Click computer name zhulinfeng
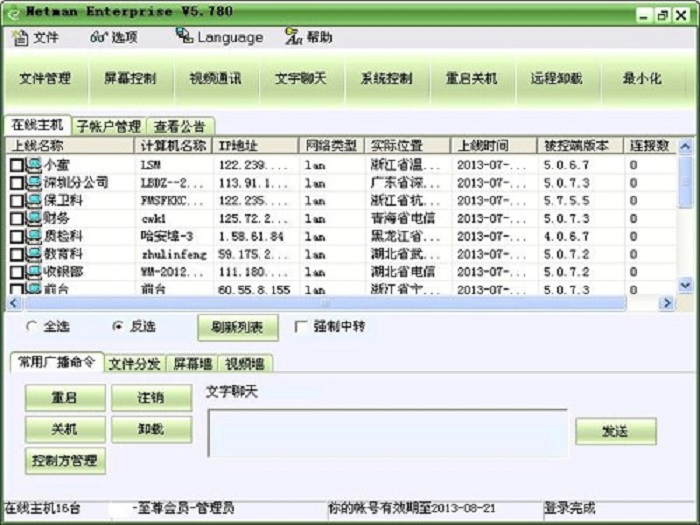700x525 pixels. pyautogui.click(x=174, y=255)
